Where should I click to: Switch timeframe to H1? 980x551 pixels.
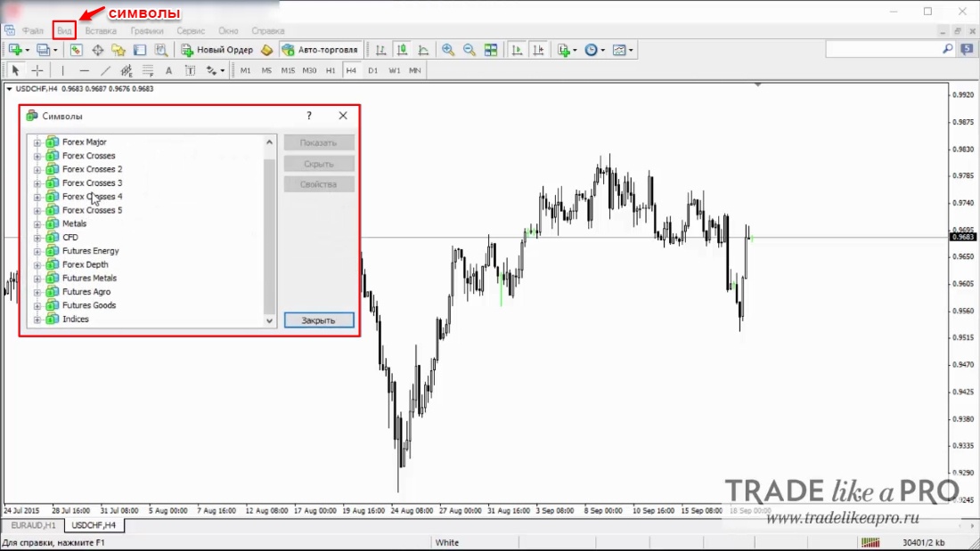(330, 70)
